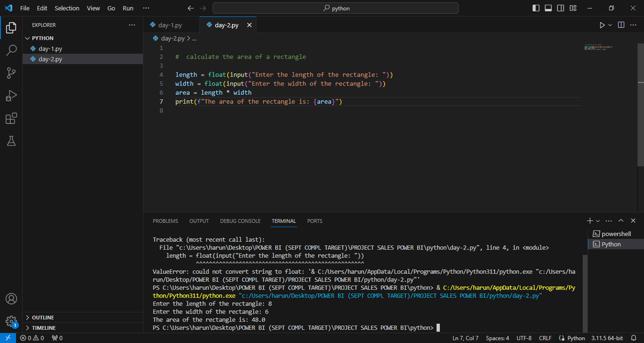Open the Source Control view
644x343 pixels.
click(x=11, y=73)
